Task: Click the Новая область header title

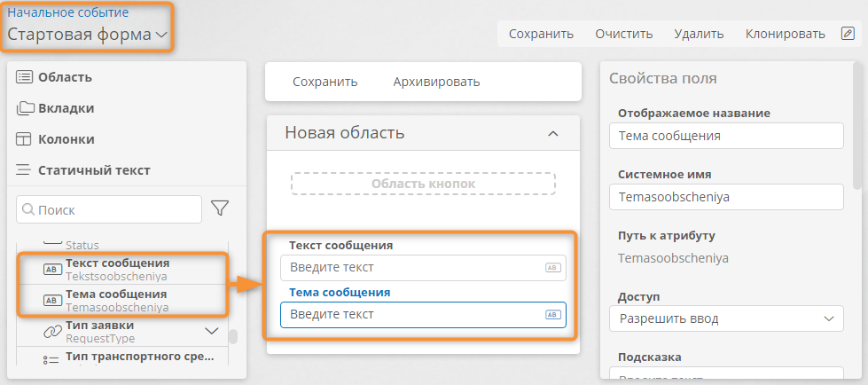Action: 345,133
